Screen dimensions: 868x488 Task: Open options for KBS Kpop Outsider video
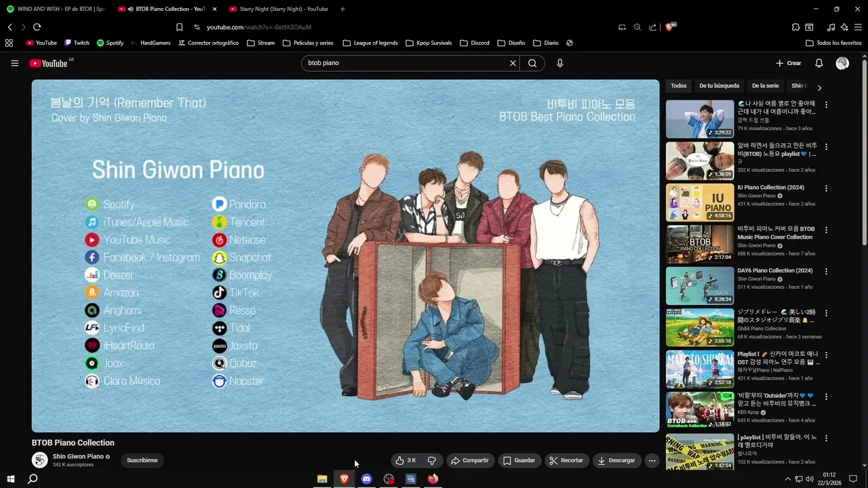coord(826,396)
